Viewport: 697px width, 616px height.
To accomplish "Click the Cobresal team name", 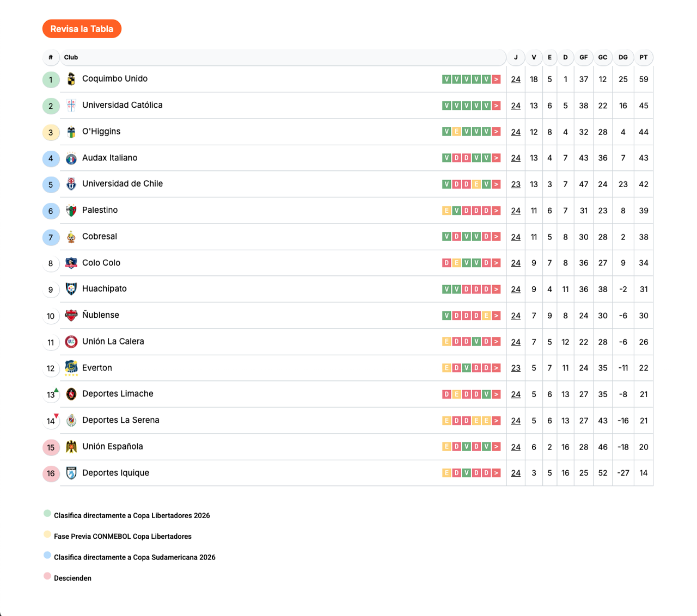I will point(100,237).
